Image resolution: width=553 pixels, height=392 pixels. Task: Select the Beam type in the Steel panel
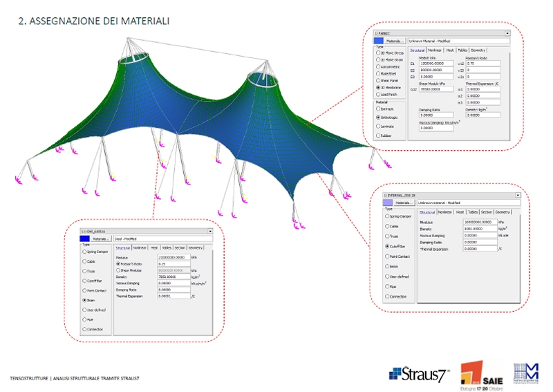pyautogui.click(x=84, y=301)
